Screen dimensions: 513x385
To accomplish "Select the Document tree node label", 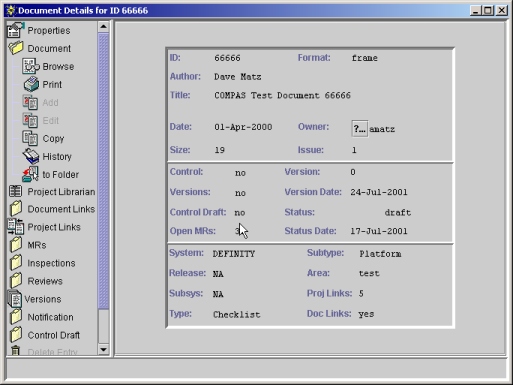I will click(x=49, y=49).
